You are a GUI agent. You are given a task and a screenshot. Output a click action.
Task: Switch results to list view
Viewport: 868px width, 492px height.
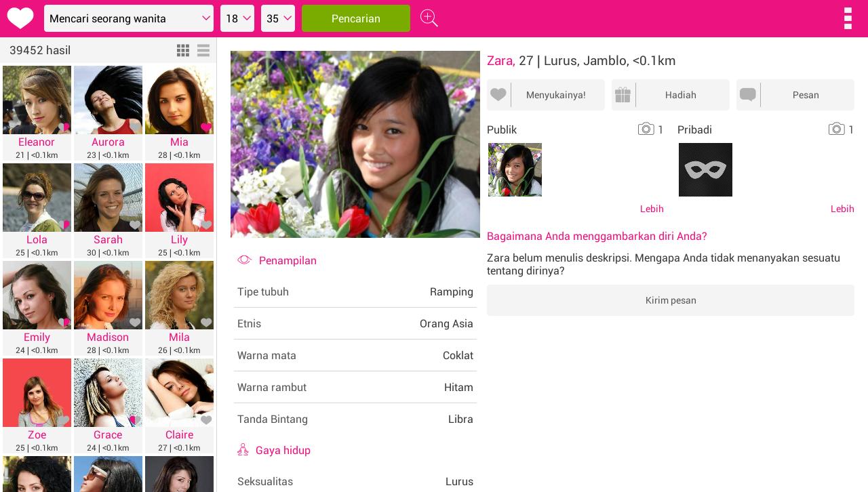[203, 50]
